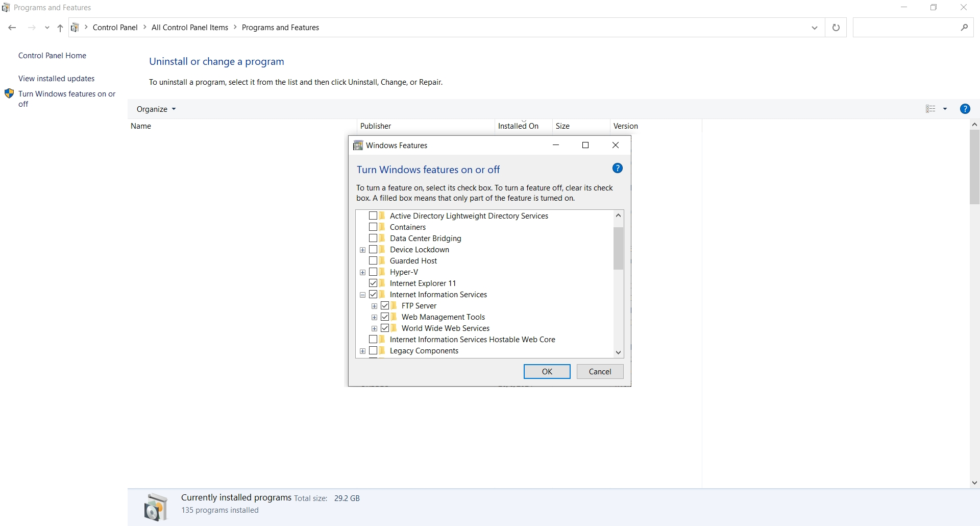Click the search magnifier icon

(964, 28)
